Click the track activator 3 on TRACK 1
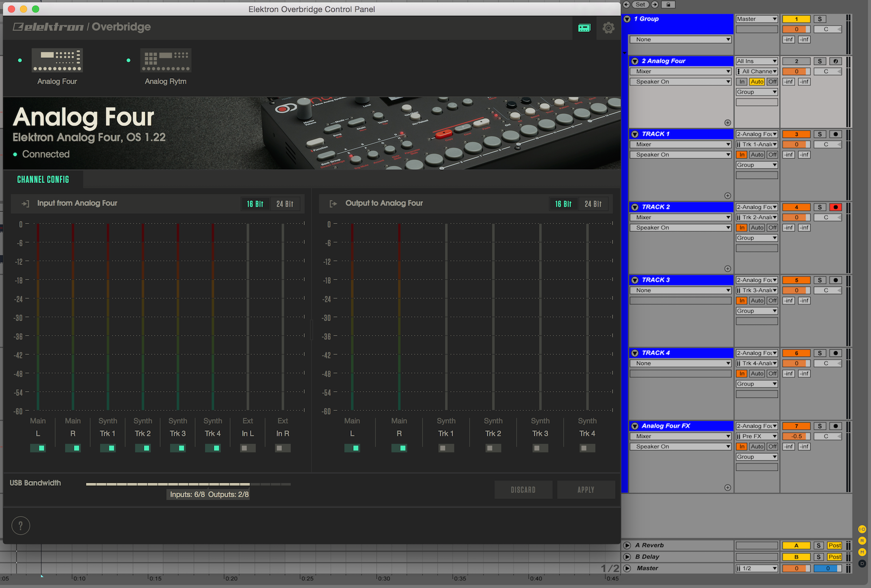The width and height of the screenshot is (871, 588). coord(796,134)
